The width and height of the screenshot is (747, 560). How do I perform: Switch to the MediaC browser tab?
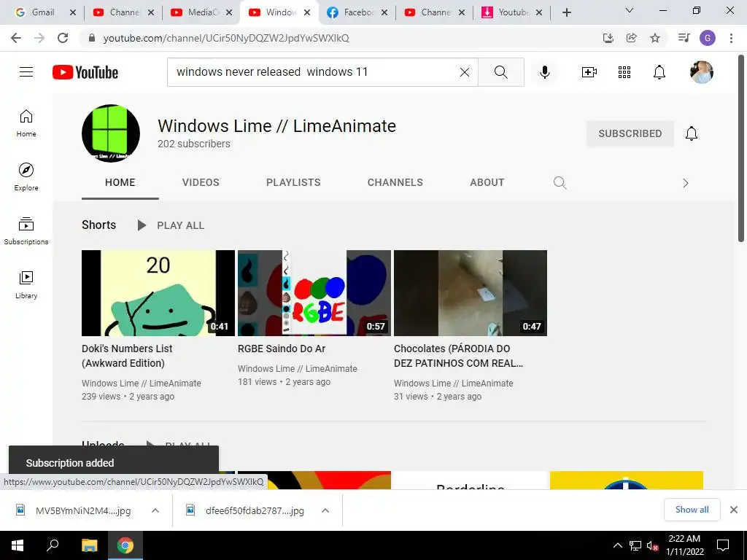point(201,12)
